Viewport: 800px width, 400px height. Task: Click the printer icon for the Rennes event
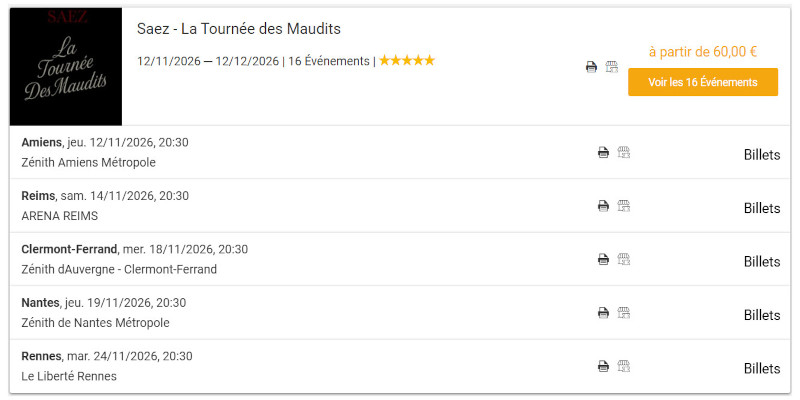603,366
